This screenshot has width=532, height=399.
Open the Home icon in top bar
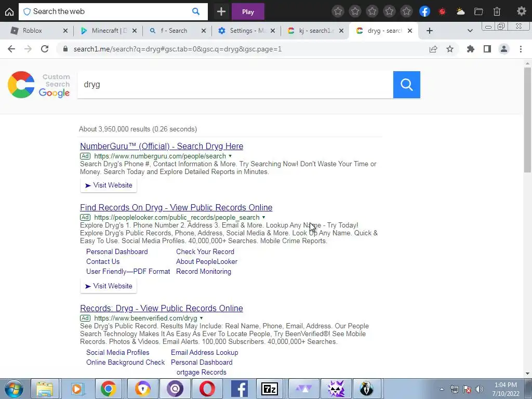(x=9, y=11)
